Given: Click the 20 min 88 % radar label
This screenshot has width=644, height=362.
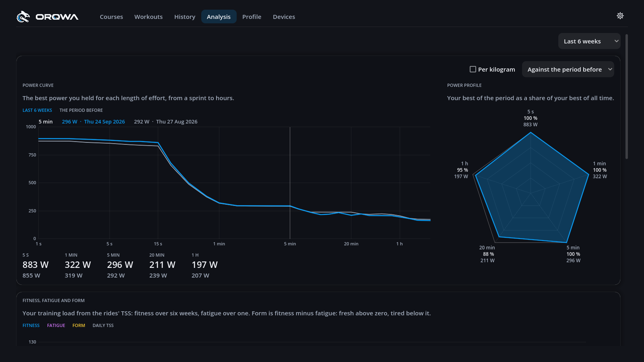Looking at the screenshot, I should 487,254.
